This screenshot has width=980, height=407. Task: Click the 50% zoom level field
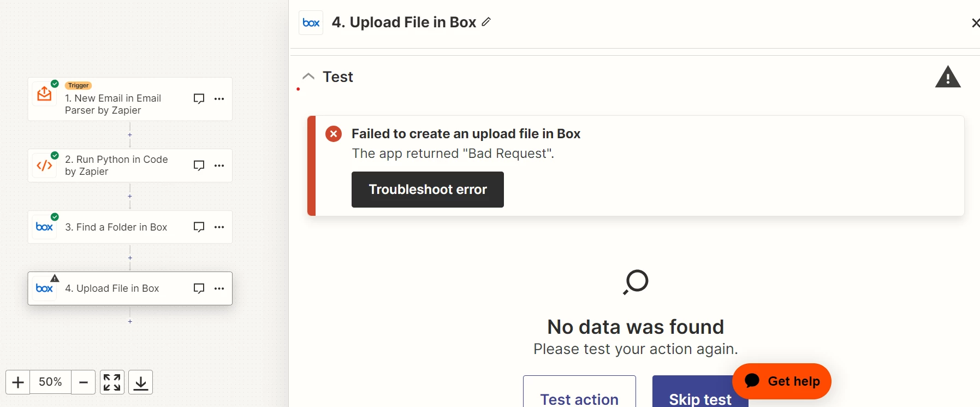pos(50,382)
